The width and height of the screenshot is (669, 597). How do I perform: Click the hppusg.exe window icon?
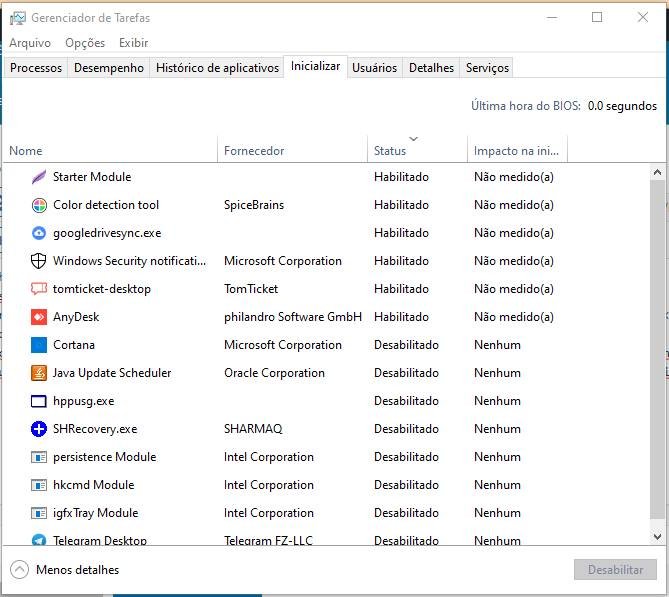tap(39, 401)
